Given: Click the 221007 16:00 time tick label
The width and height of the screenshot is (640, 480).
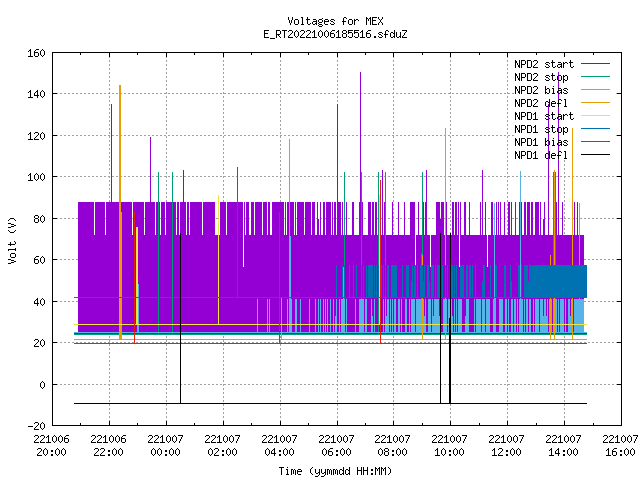Looking at the screenshot, I should pos(620,446).
